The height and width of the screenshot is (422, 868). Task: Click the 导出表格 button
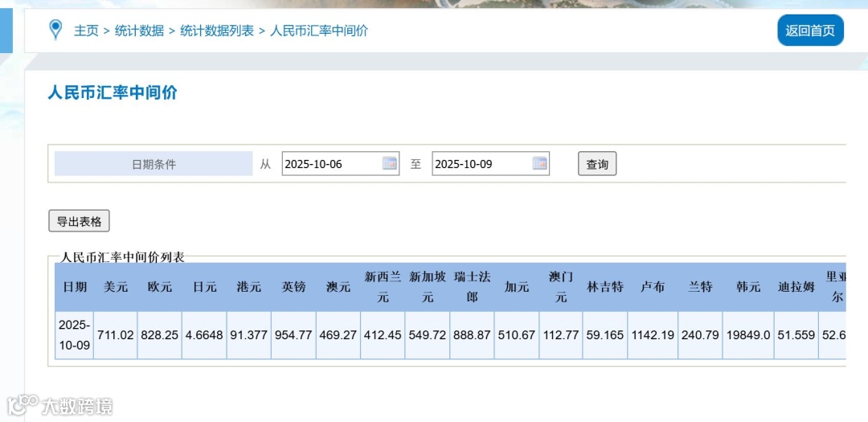coord(79,222)
